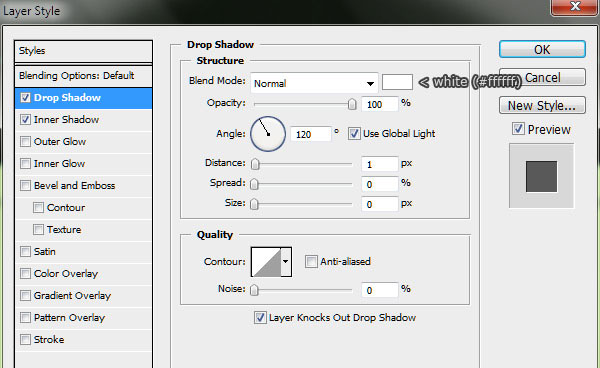Click the Opacity value field

379,104
